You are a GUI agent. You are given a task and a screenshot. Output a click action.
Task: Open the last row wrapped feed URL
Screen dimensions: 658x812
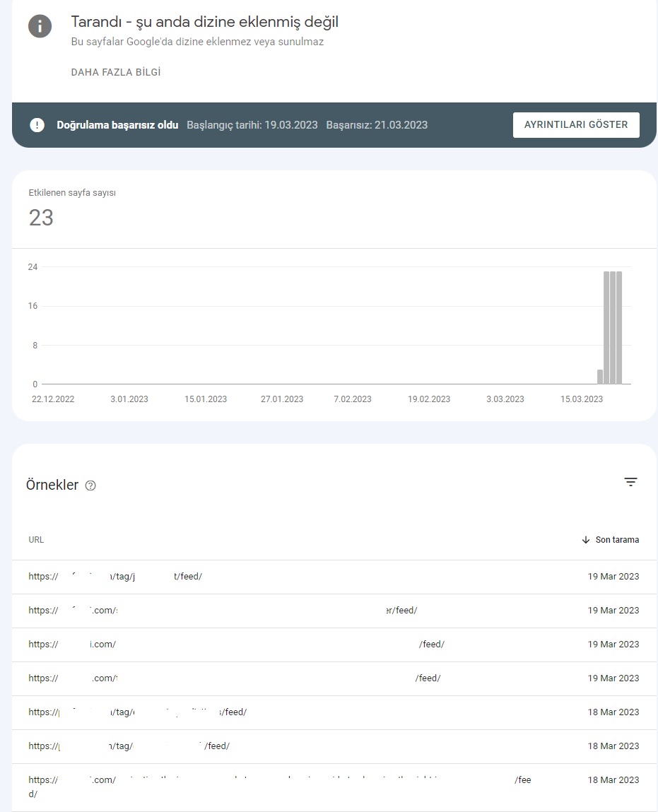click(280, 786)
